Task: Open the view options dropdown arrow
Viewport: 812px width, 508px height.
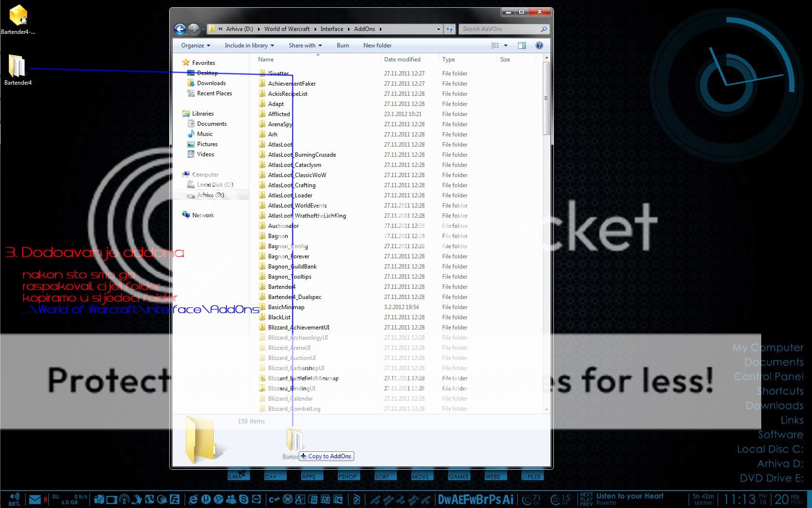Action: [506, 45]
